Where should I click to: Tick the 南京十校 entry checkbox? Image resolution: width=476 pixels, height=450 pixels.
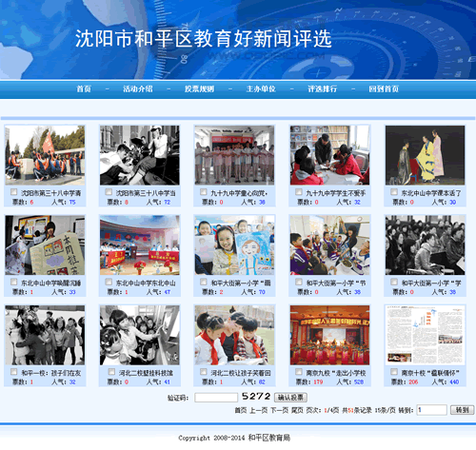[x=394, y=372]
